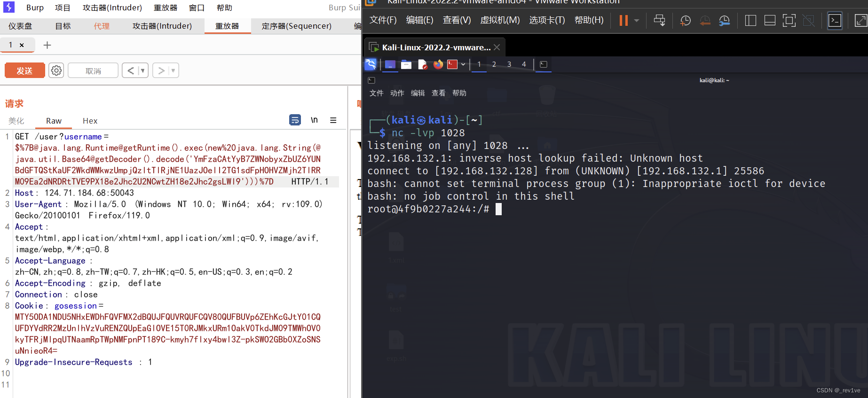Screen dimensions: 868x398
Task: Open the 窗口 menu in Burp
Action: pos(197,8)
